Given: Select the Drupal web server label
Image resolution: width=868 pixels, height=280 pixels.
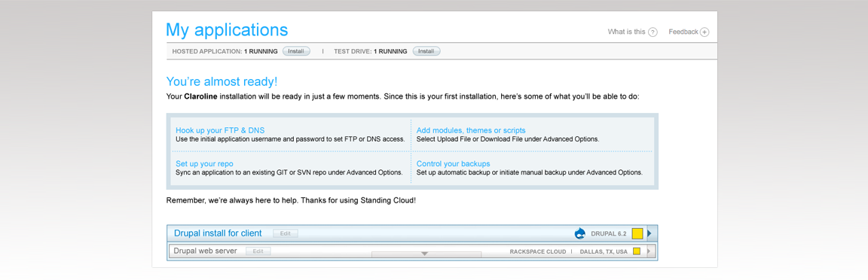Looking at the screenshot, I should tap(206, 251).
